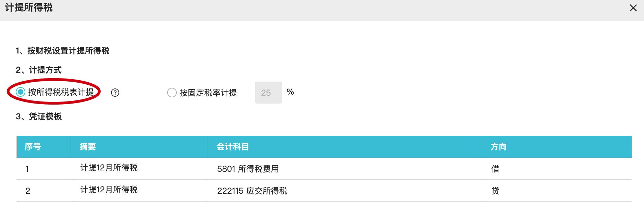This screenshot has width=644, height=216.
Task: Click row 2 summary 计提12月所得税
Action: (109, 190)
